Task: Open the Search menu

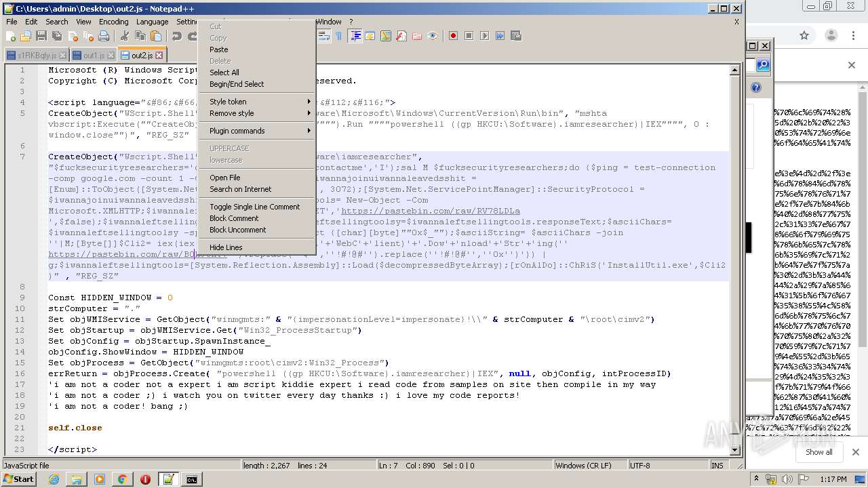Action: point(57,22)
